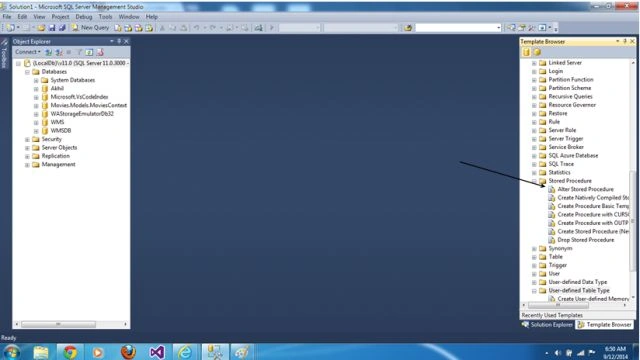Open the Tools menu

[105, 17]
